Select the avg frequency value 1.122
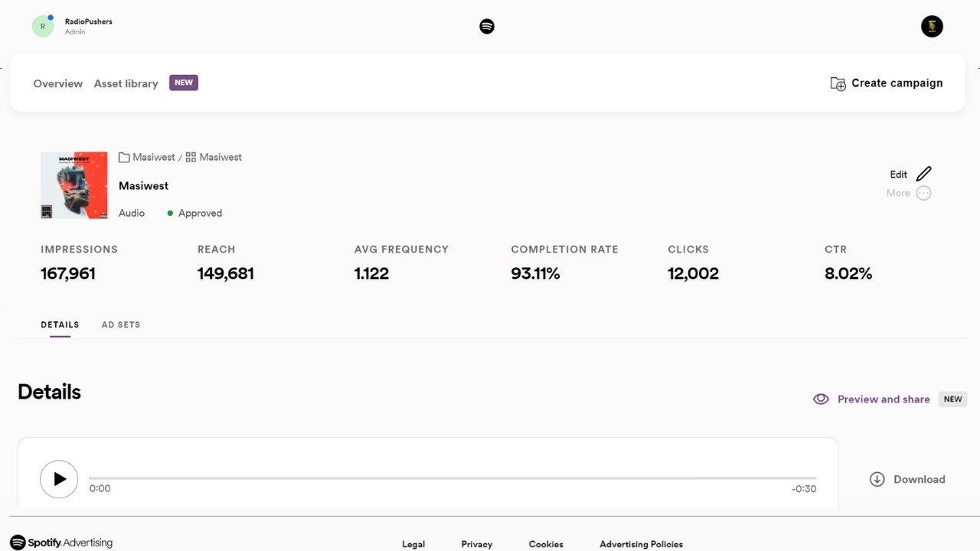This screenshot has width=980, height=551. (x=371, y=273)
